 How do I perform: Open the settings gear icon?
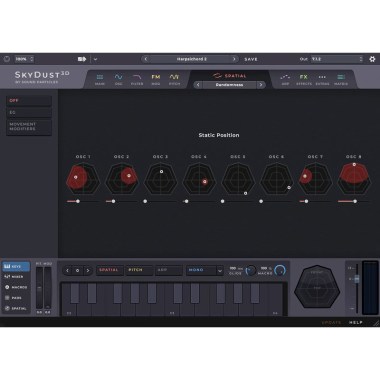point(372,59)
